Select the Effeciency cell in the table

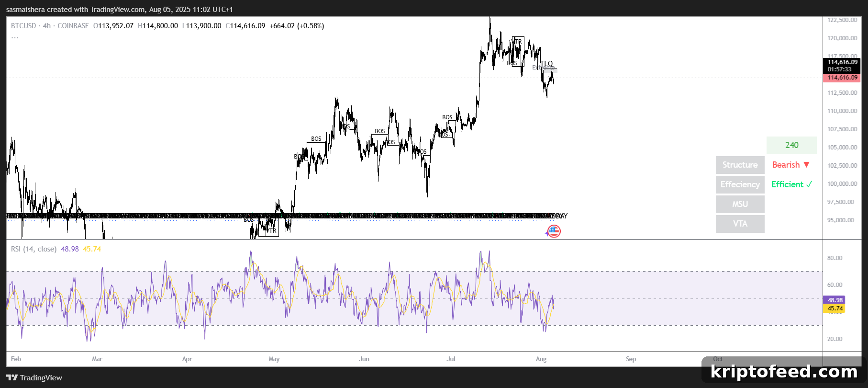tap(740, 184)
